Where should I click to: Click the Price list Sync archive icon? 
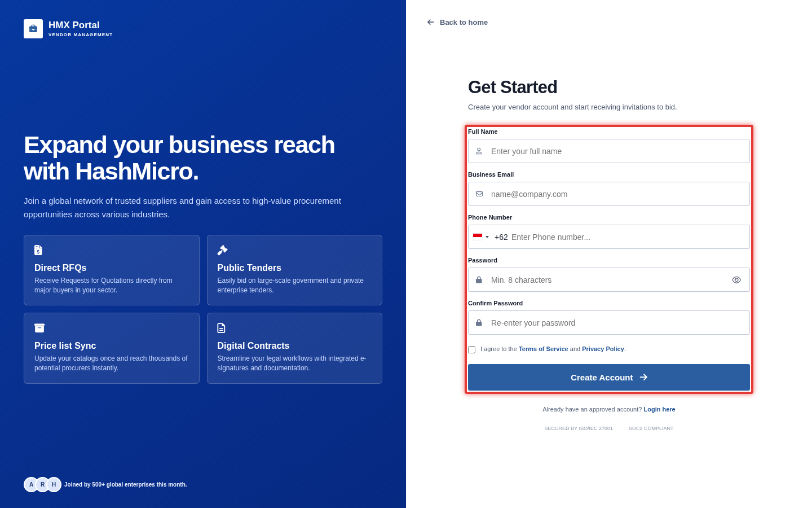pos(39,328)
